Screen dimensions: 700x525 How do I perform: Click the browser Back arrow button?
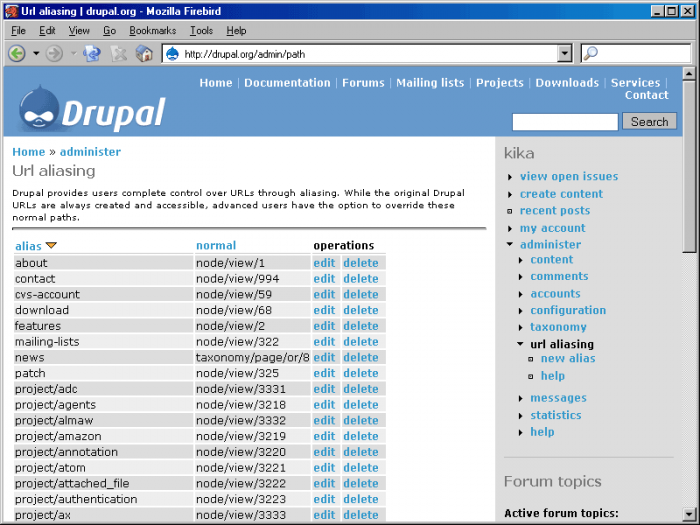(17, 54)
